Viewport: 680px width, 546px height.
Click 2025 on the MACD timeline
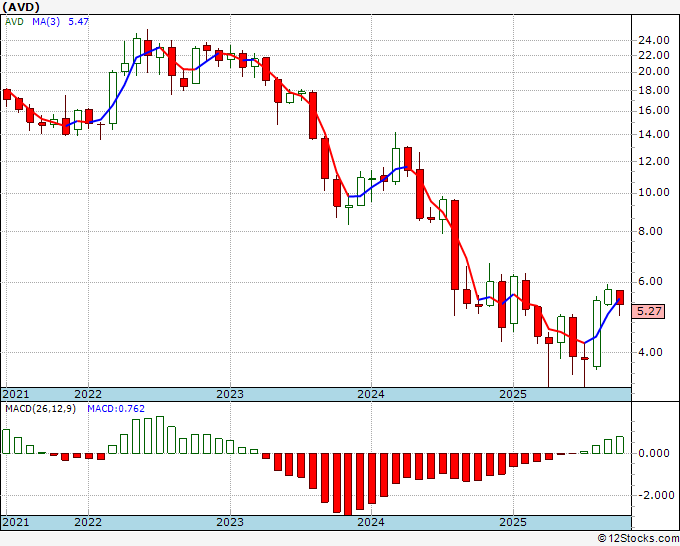[513, 522]
